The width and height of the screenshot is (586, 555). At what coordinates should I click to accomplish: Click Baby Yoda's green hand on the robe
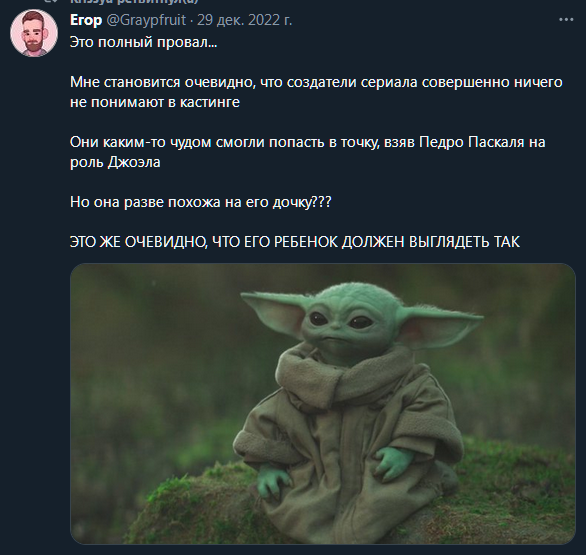pos(394,463)
